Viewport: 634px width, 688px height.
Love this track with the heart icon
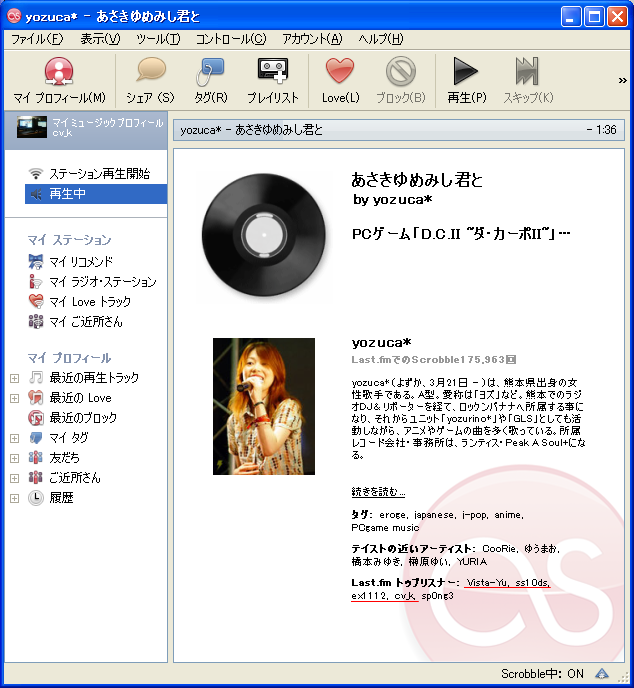pyautogui.click(x=340, y=70)
